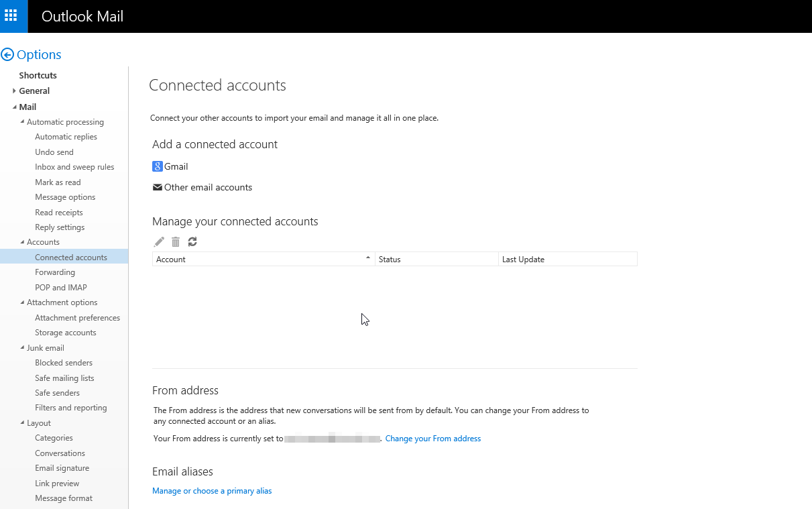Expand the General section
Screen dimensions: 812x509
coord(14,91)
